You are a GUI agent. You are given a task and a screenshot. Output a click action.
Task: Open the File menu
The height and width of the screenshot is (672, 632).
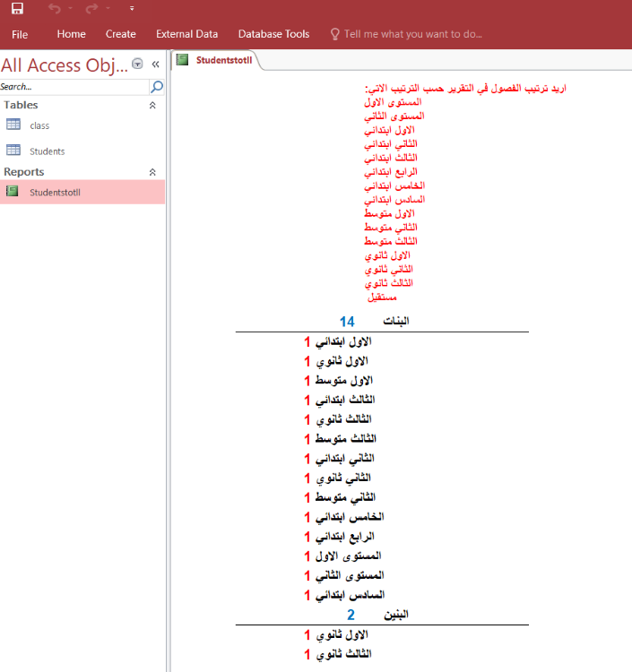coord(20,34)
